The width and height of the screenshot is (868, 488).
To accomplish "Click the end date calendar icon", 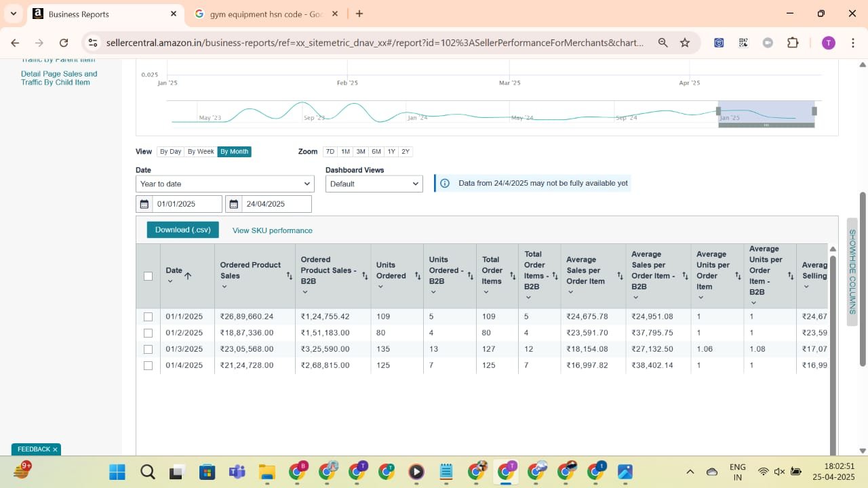I will tap(233, 204).
